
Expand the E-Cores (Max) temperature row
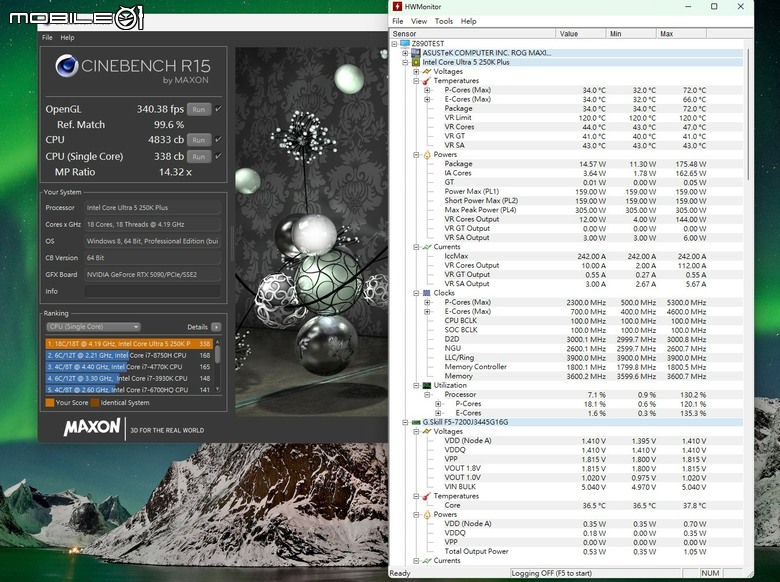point(427,99)
